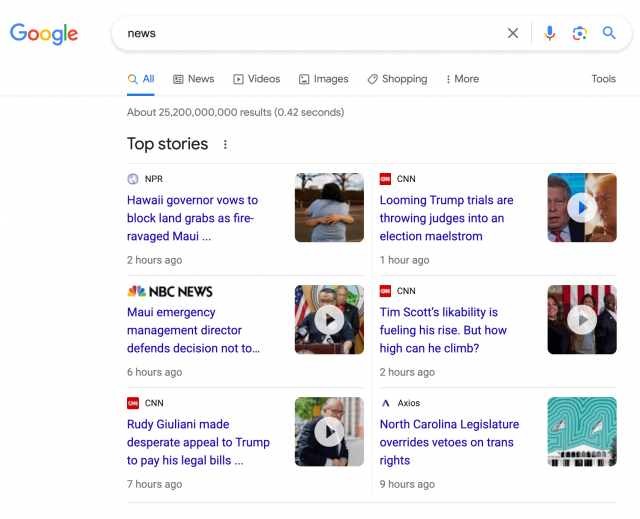Open Maui emergency management director headline

(x=193, y=330)
